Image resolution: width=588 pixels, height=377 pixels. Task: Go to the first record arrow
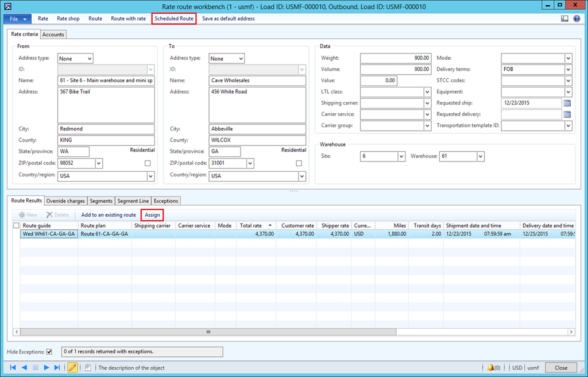pos(14,367)
